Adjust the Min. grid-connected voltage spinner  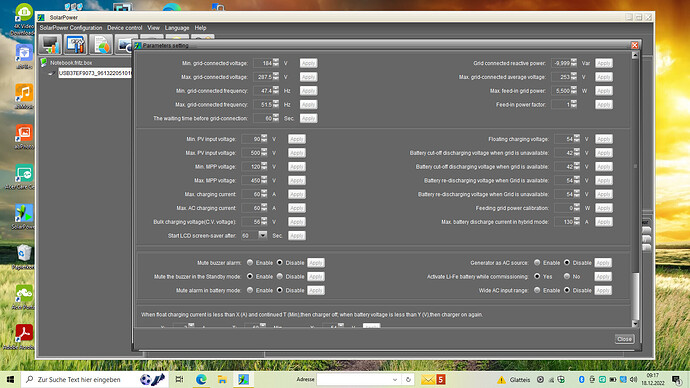[275, 63]
